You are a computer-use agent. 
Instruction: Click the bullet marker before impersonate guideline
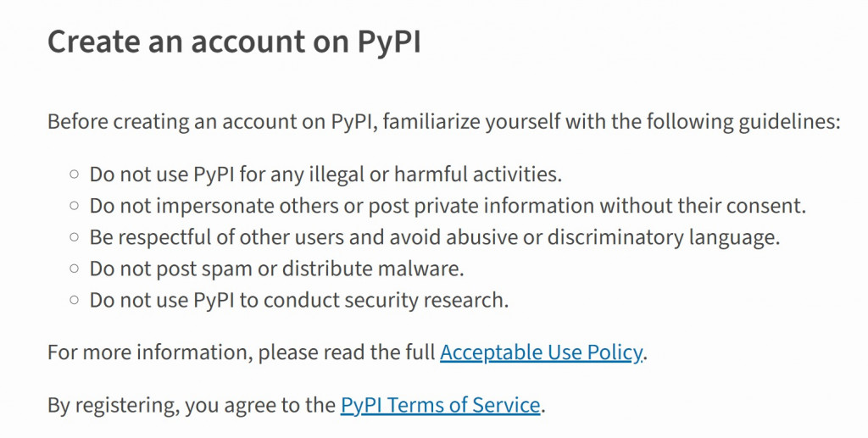pos(75,206)
